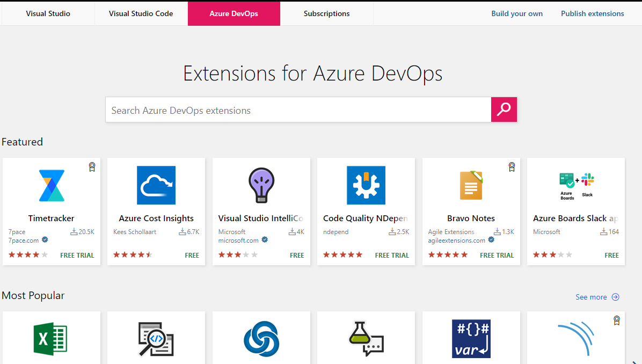Open the code search magnifier extension icon
The image size is (642, 364).
pos(156,339)
